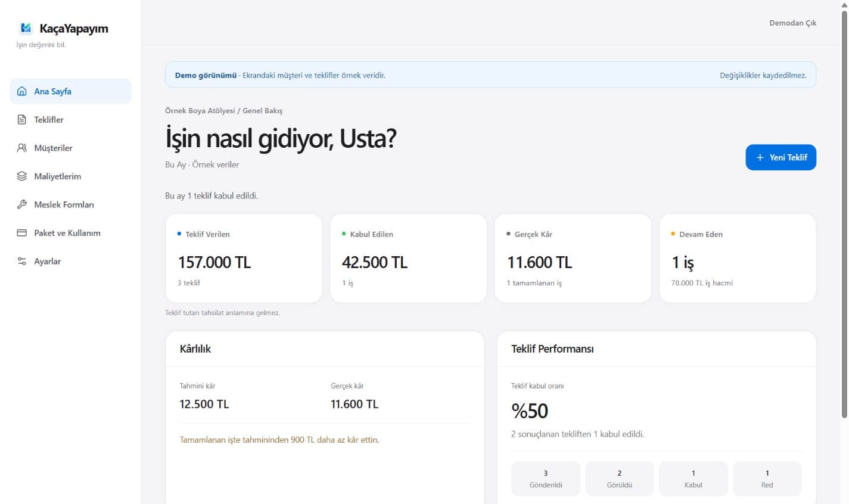
Task: Click '2 sonuçlanan tekliften 1 kabul edildi.'
Action: point(577,434)
